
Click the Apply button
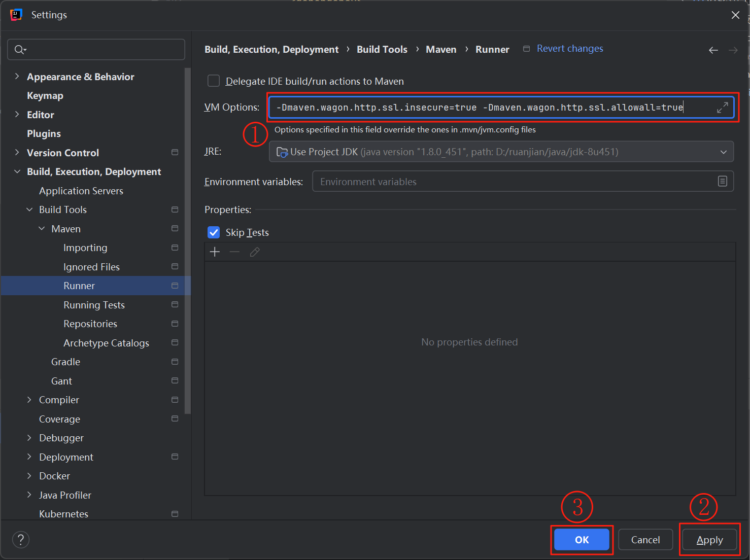(709, 540)
